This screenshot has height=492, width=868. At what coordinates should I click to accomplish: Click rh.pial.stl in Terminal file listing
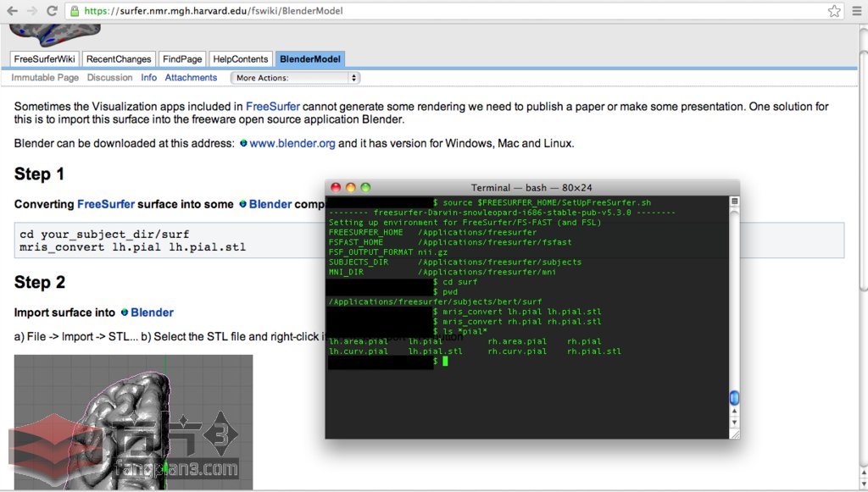(x=594, y=351)
